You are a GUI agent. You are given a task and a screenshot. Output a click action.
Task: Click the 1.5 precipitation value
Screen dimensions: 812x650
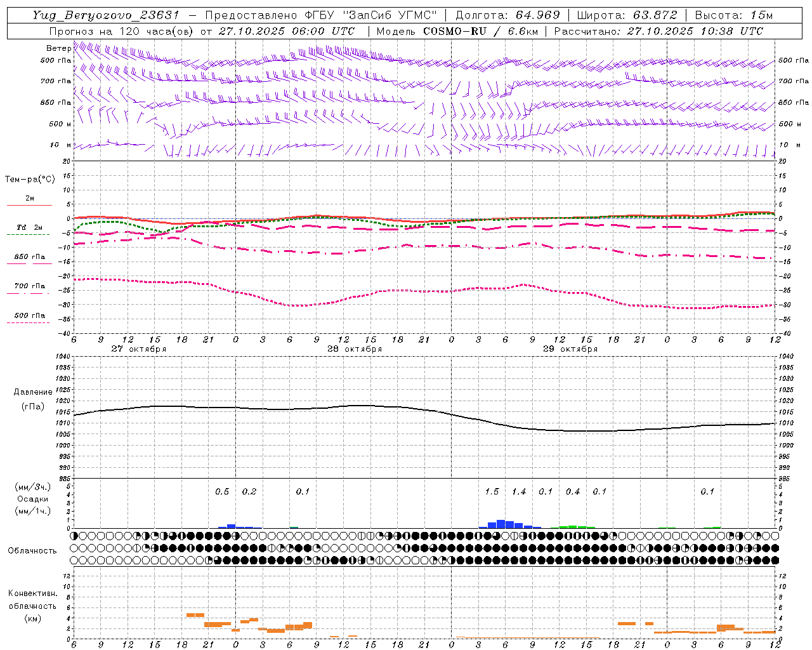492,492
